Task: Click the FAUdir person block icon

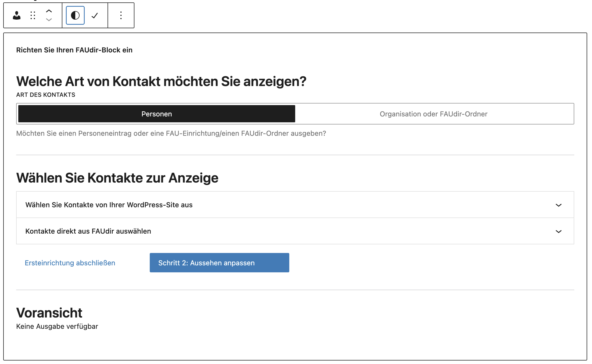Action: pos(17,15)
